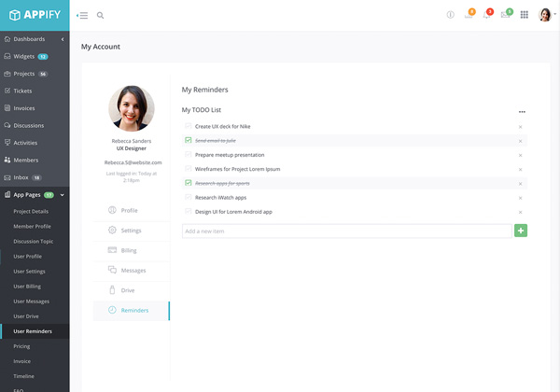Image resolution: width=560 pixels, height=392 pixels.
Task: Open the Profile account tab
Action: 132,210
